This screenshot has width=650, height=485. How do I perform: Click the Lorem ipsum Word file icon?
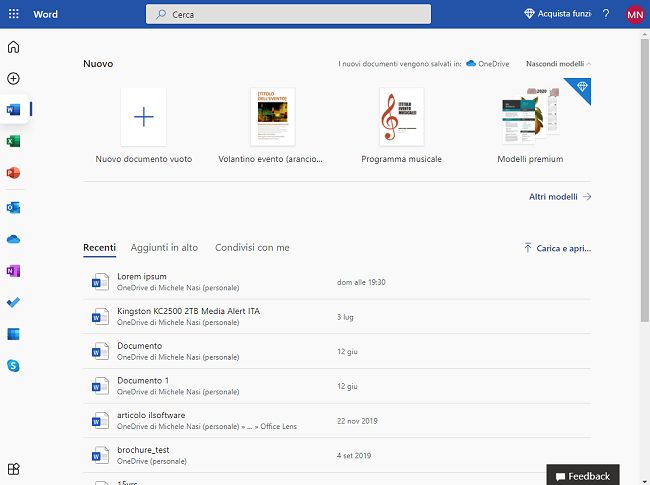[100, 282]
